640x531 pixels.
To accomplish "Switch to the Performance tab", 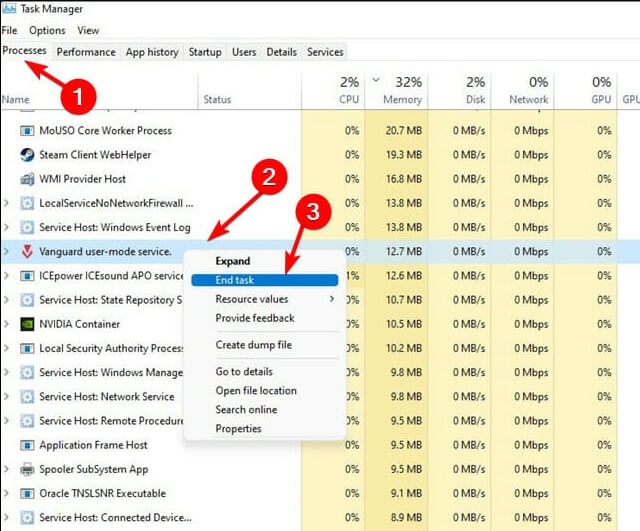I will coord(86,52).
